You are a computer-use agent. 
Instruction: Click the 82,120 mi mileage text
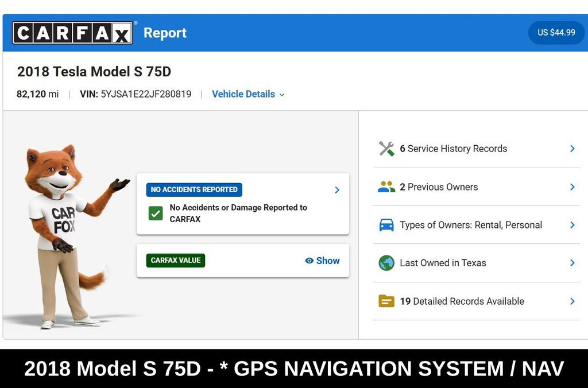[37, 94]
